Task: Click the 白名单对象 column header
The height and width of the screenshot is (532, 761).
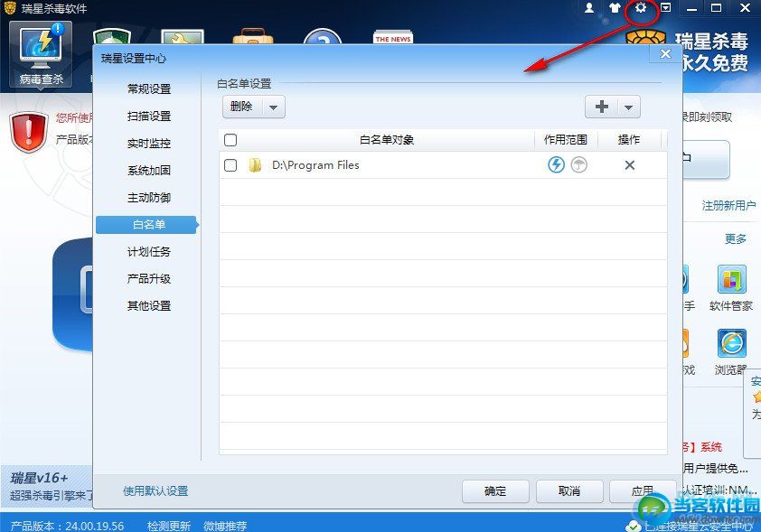Action: click(387, 140)
